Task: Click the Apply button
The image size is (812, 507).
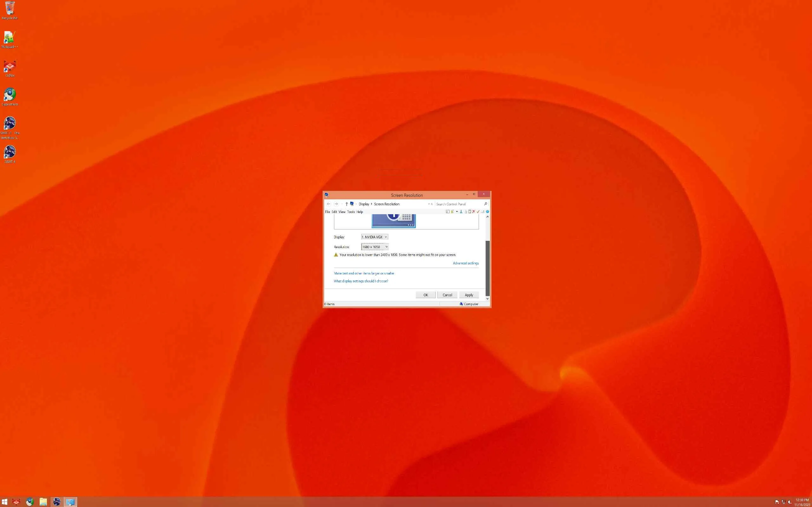Action: [469, 295]
